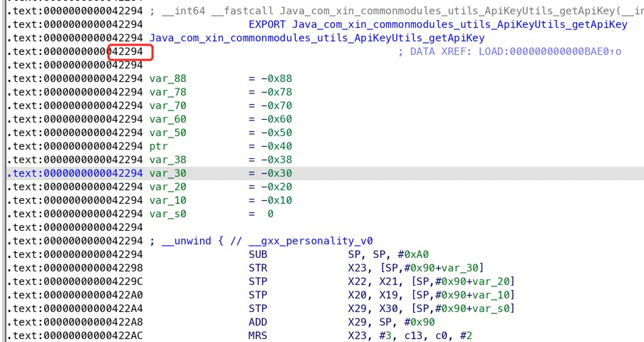Click the STR instruction mnemonic

pyautogui.click(x=258, y=268)
